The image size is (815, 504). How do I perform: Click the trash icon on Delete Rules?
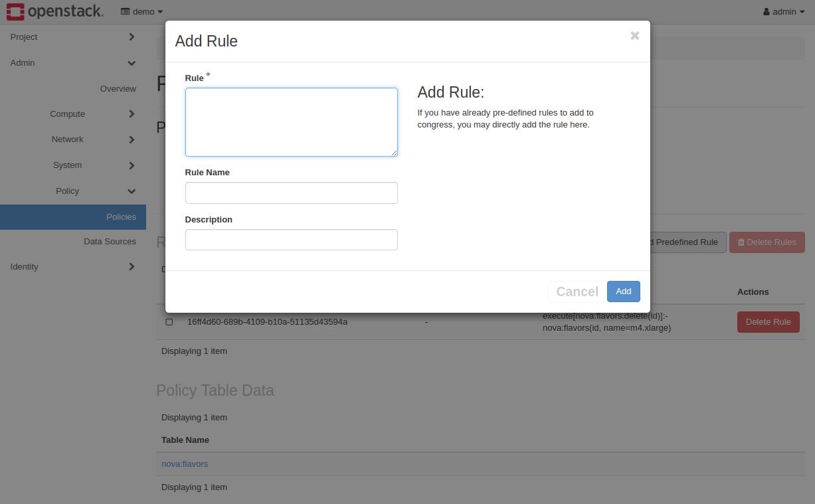(741, 242)
